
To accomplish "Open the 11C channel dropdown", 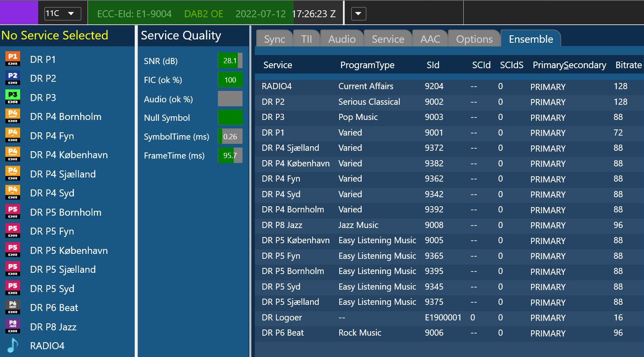I will [62, 14].
